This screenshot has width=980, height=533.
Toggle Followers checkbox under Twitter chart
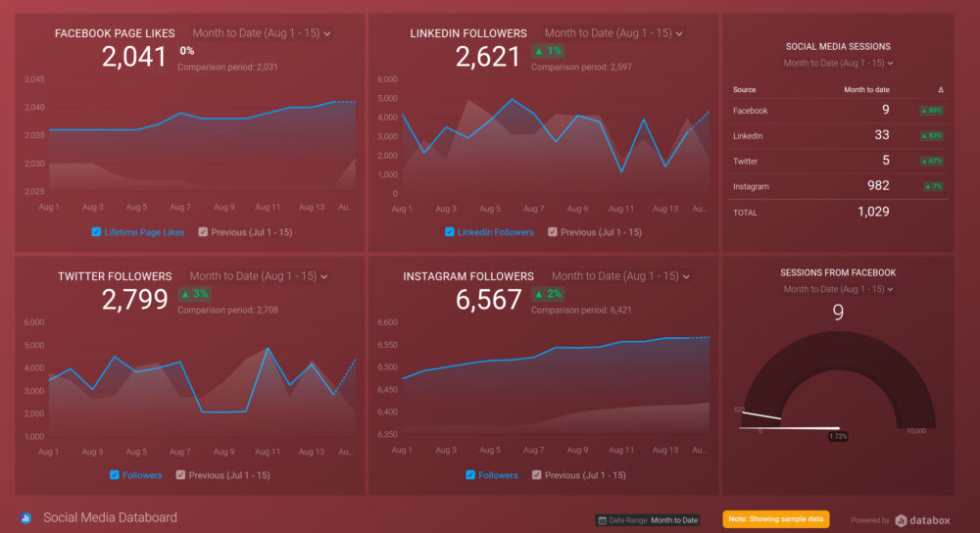pyautogui.click(x=115, y=475)
